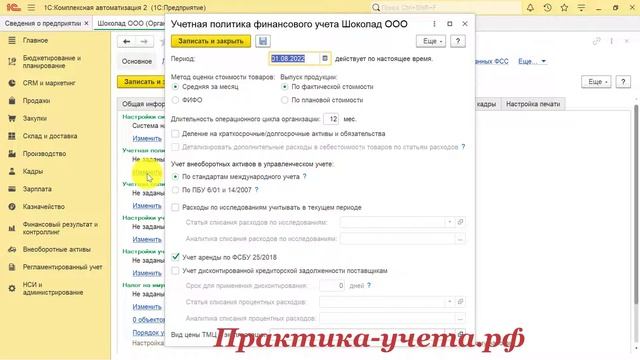
Task: Enable Расходы по исследованиям в текущем периоде
Action: [176, 207]
